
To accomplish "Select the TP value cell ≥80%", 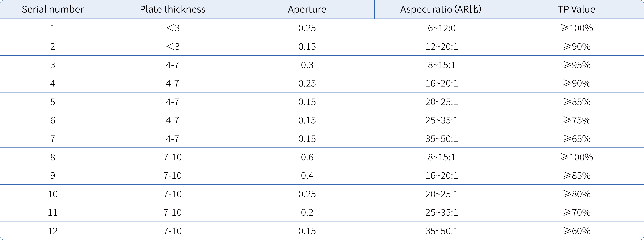I will pyautogui.click(x=576, y=194).
